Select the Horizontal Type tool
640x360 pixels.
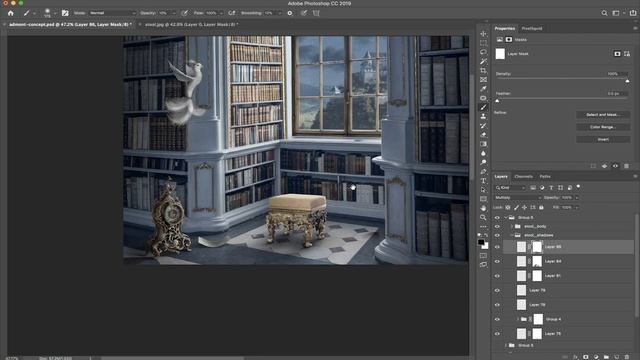483,181
